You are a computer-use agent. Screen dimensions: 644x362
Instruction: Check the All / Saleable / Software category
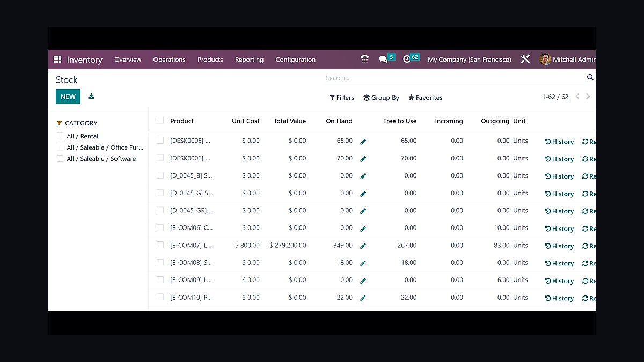pos(60,158)
